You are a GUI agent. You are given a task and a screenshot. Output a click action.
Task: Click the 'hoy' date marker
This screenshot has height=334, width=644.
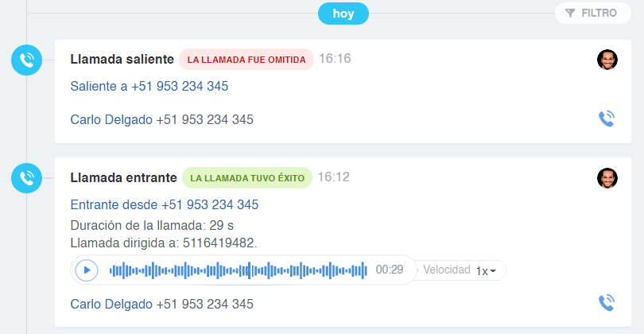[x=343, y=14]
